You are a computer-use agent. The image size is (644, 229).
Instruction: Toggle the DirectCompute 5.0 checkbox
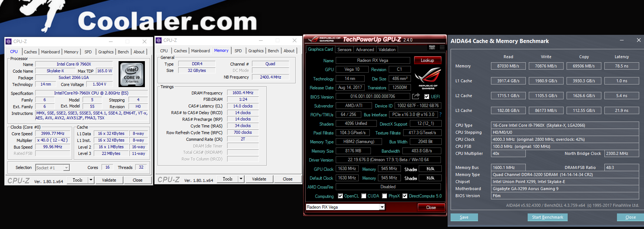405,196
